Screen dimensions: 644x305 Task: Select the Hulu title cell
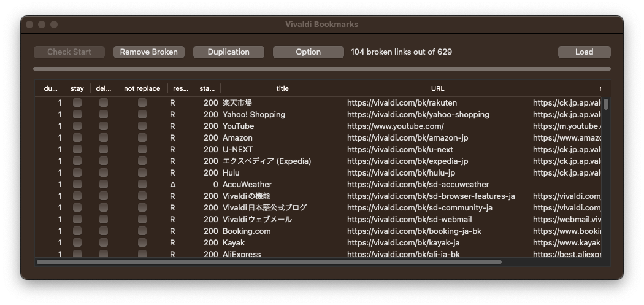pyautogui.click(x=231, y=172)
